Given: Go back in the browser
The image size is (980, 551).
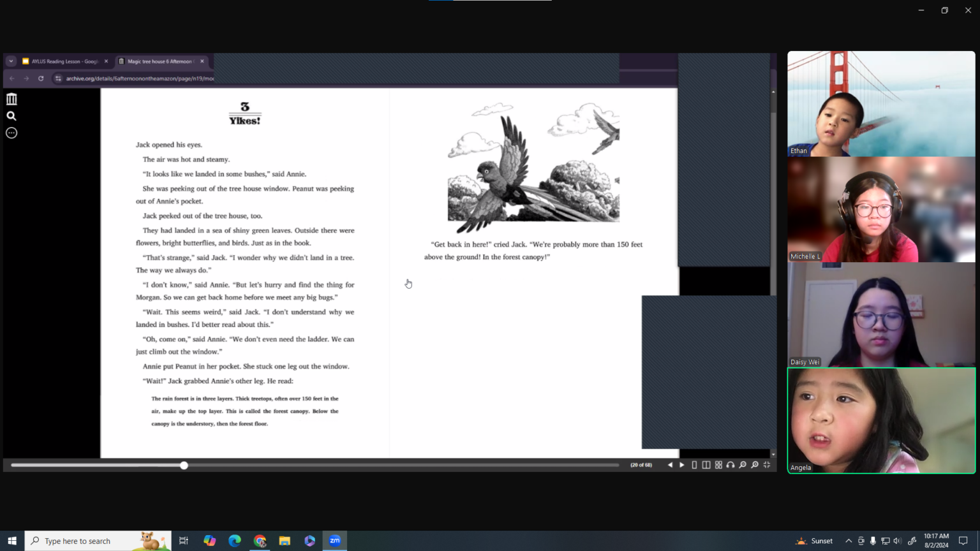Looking at the screenshot, I should tap(12, 78).
